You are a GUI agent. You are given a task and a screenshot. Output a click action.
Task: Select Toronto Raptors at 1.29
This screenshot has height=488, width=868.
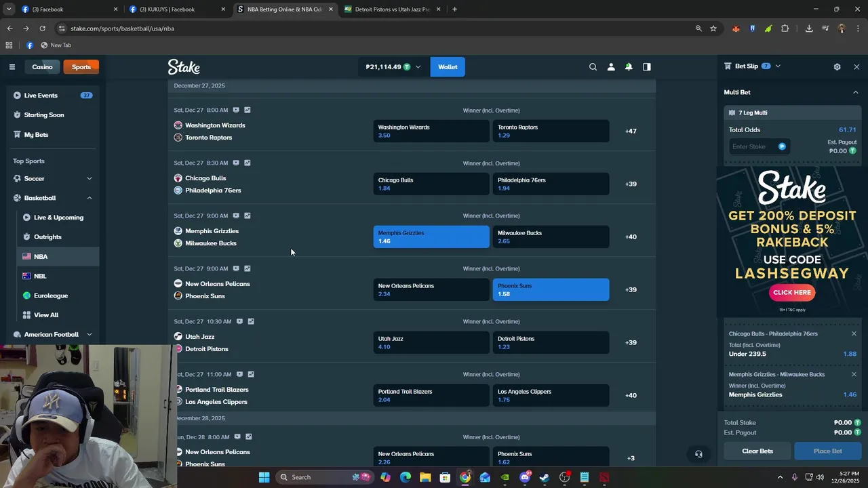pyautogui.click(x=551, y=131)
